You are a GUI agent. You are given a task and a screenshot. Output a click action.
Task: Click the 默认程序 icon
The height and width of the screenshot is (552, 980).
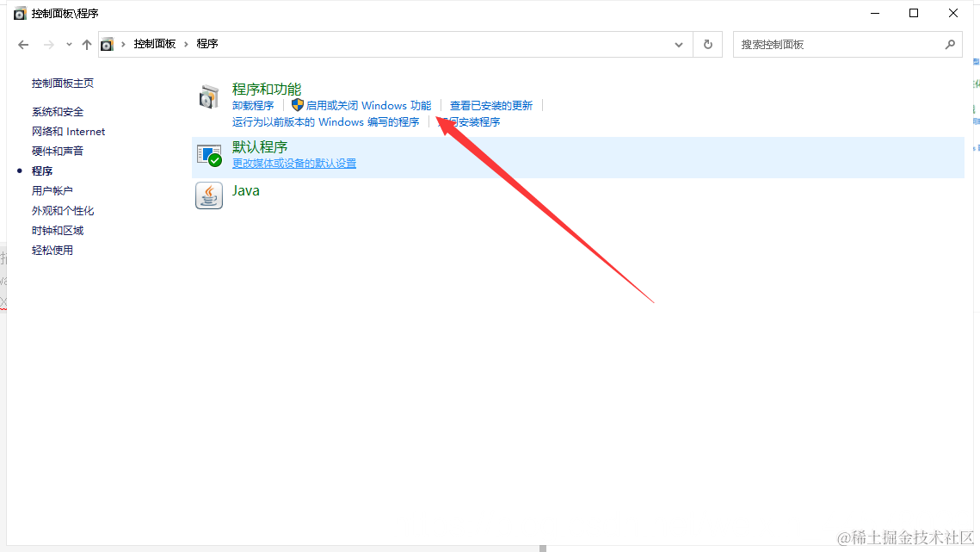coord(209,155)
